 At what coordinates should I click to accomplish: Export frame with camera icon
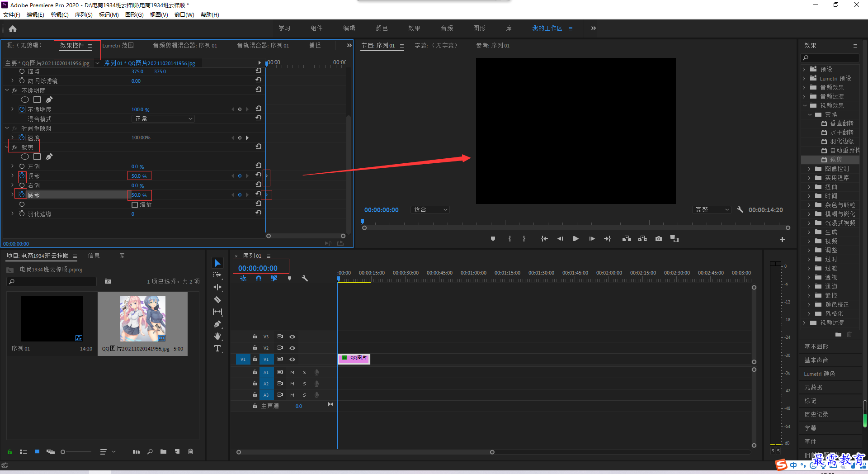[x=659, y=239]
